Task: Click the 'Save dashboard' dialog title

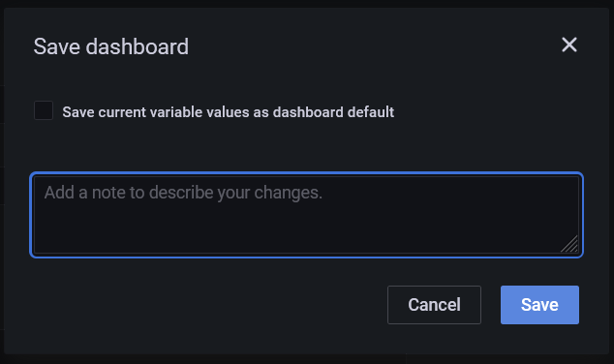Action: click(110, 46)
